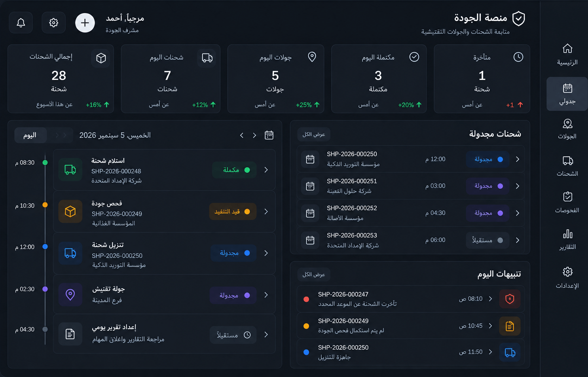The image size is (588, 377).
Task: Expand the جولة تفتيش timeline entry chevron
Action: pos(266,295)
